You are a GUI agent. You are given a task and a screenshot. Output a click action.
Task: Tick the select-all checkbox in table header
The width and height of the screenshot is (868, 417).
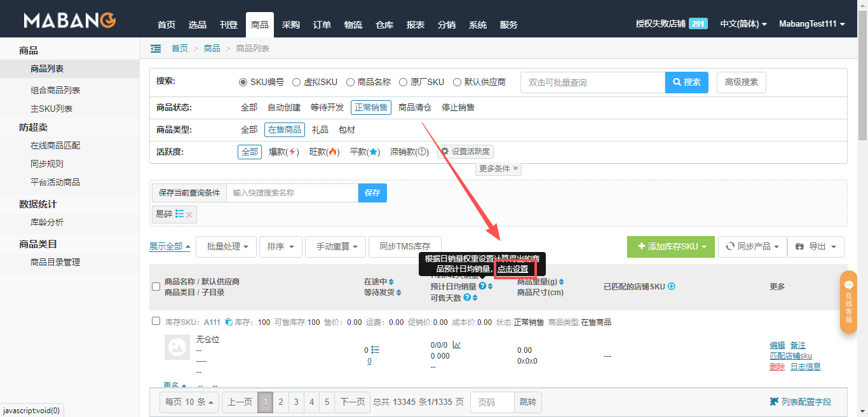tap(156, 287)
